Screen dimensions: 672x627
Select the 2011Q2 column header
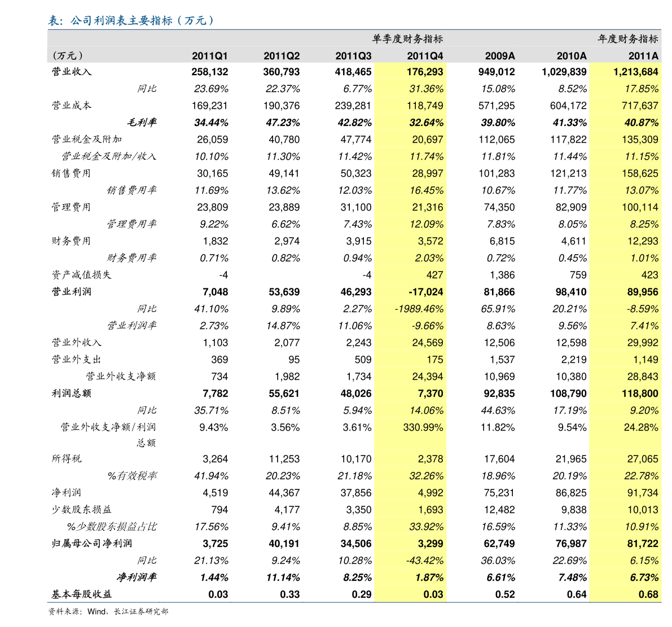(x=282, y=56)
